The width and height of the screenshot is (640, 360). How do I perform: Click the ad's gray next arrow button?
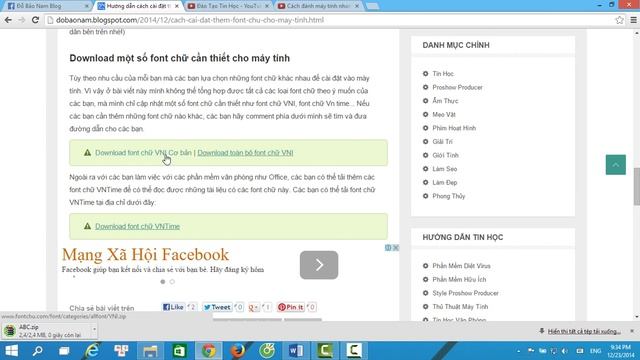click(x=319, y=265)
